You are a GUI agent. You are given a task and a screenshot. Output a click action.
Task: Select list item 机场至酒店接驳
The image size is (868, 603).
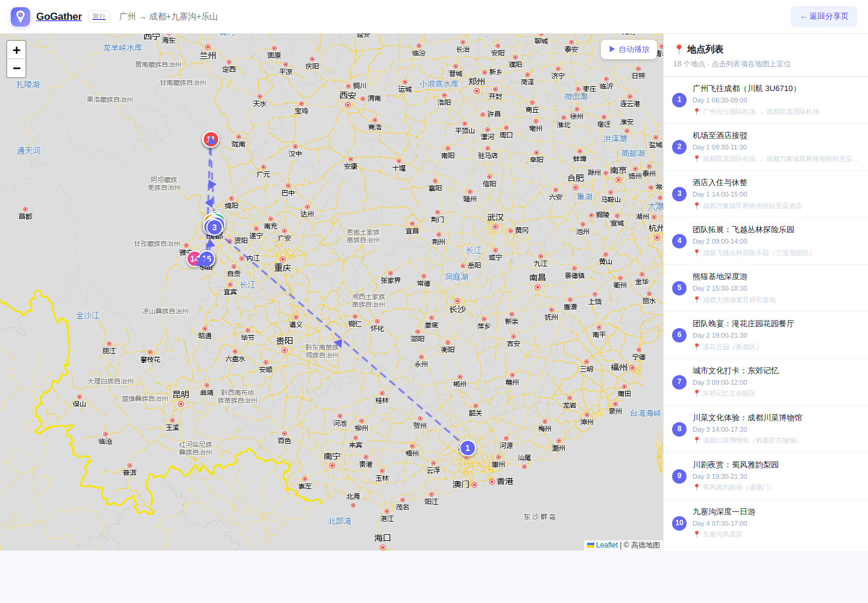(x=766, y=147)
